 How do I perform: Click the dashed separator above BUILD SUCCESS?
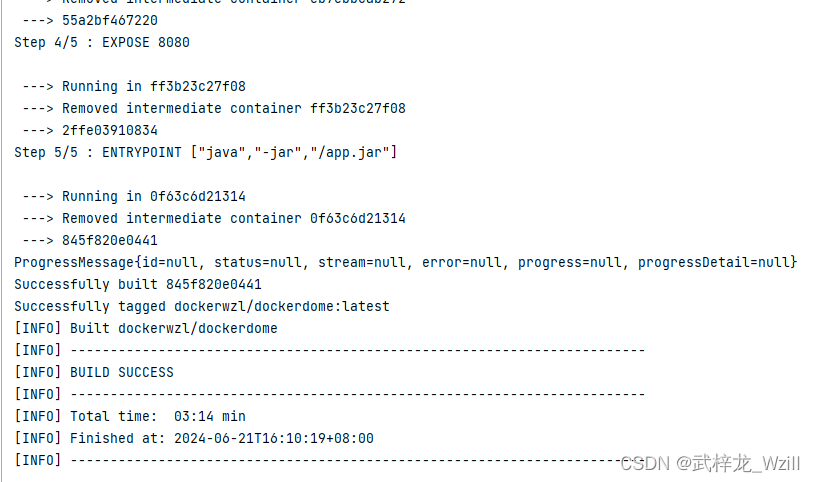click(x=330, y=350)
